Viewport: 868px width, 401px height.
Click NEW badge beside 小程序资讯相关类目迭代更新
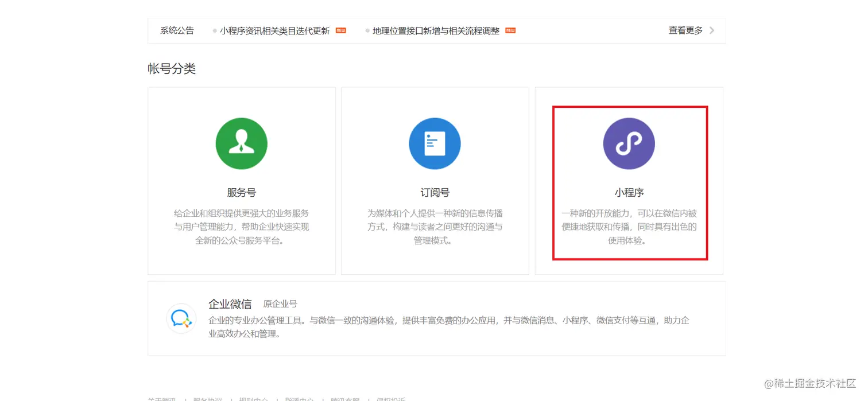pos(341,30)
